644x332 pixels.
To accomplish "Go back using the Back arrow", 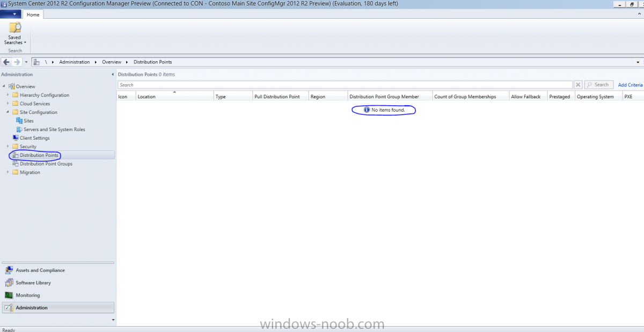I will 6,62.
